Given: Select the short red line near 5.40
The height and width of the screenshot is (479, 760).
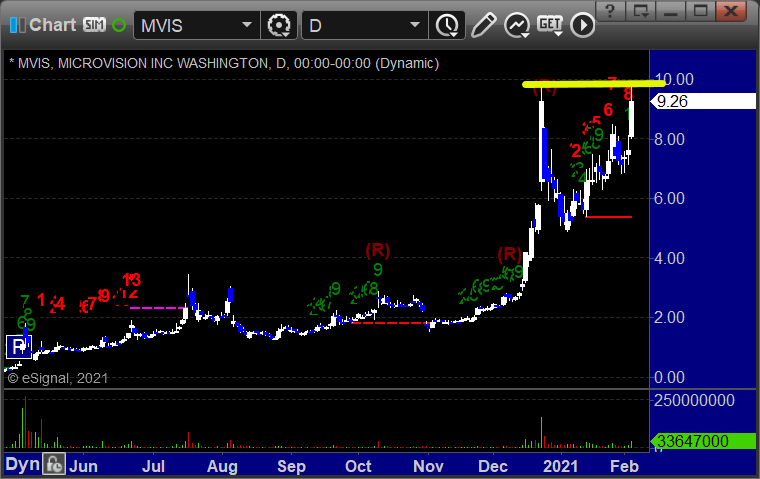Looking at the screenshot, I should (x=608, y=217).
